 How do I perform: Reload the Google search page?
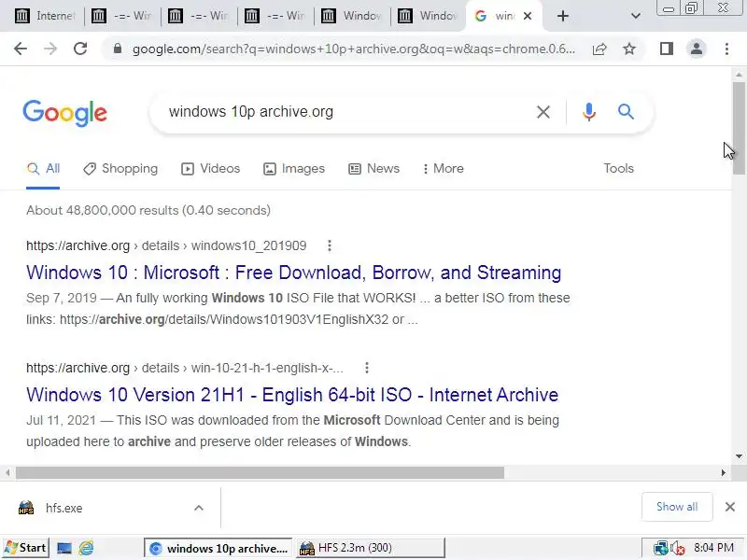click(80, 49)
